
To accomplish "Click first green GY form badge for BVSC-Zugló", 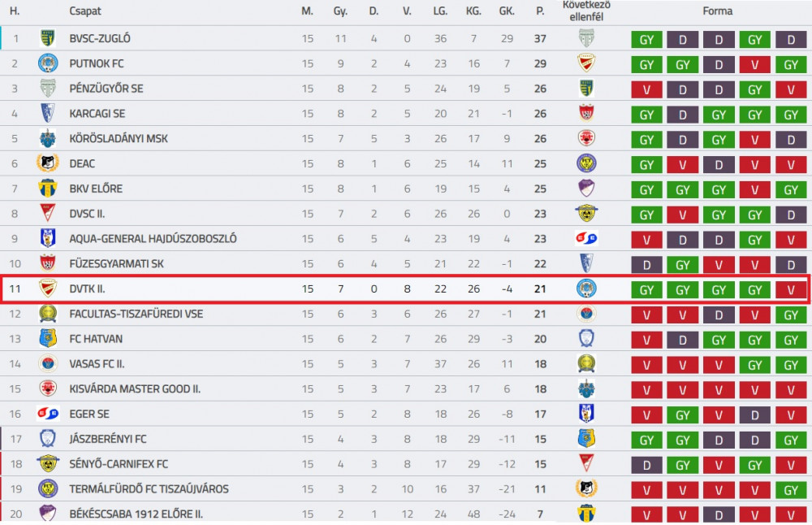I will tap(646, 39).
